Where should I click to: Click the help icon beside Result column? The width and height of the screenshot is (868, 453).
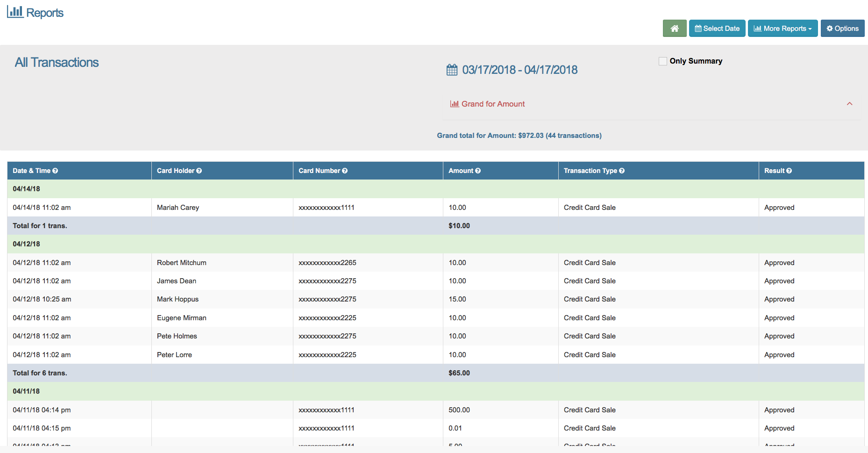(x=789, y=171)
